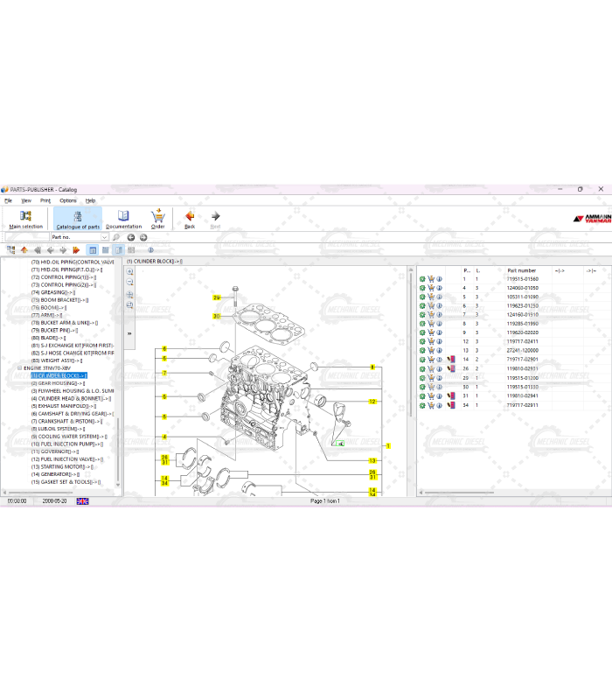612x700 pixels.
Task: Expand diagram toolbar with double chevron
Action: (129, 333)
